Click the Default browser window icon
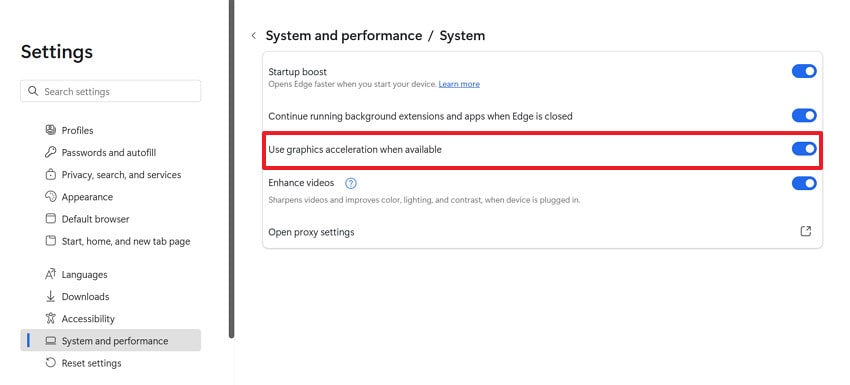 coord(50,219)
